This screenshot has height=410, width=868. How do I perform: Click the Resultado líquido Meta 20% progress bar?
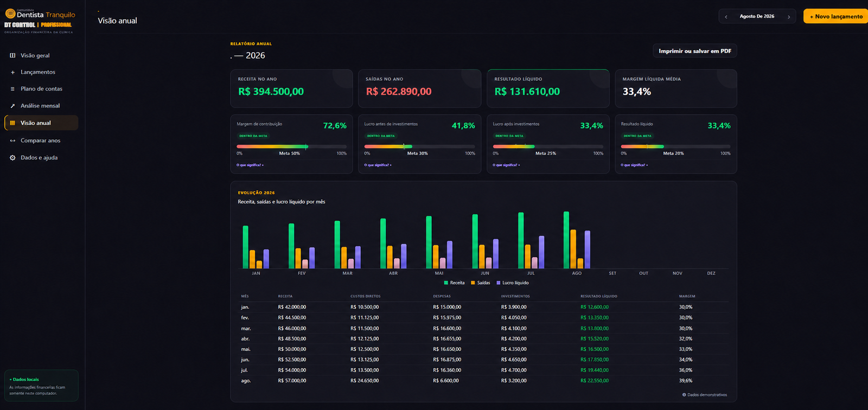click(675, 146)
